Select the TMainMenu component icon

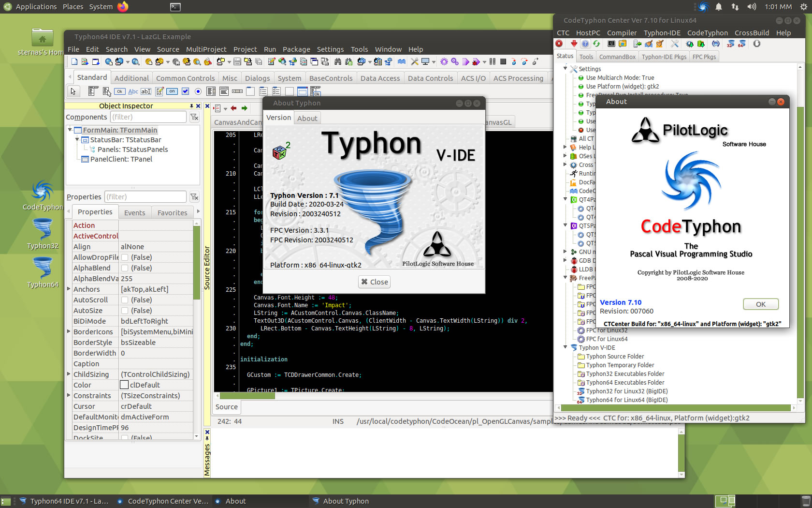click(93, 91)
